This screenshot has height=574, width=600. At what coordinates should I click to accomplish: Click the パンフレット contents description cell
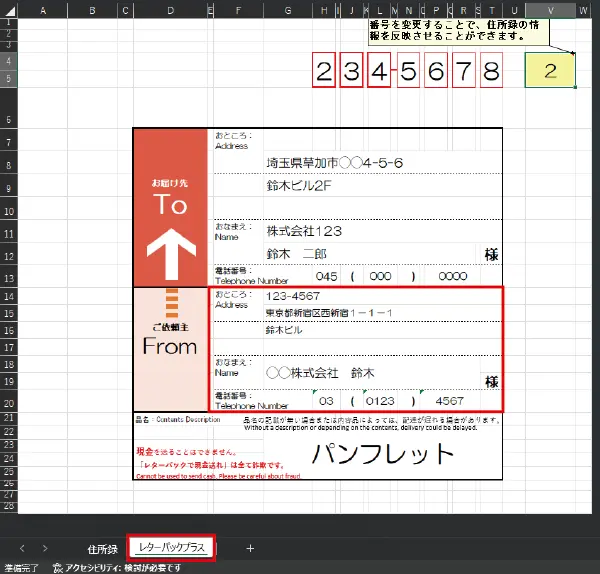[x=382, y=455]
